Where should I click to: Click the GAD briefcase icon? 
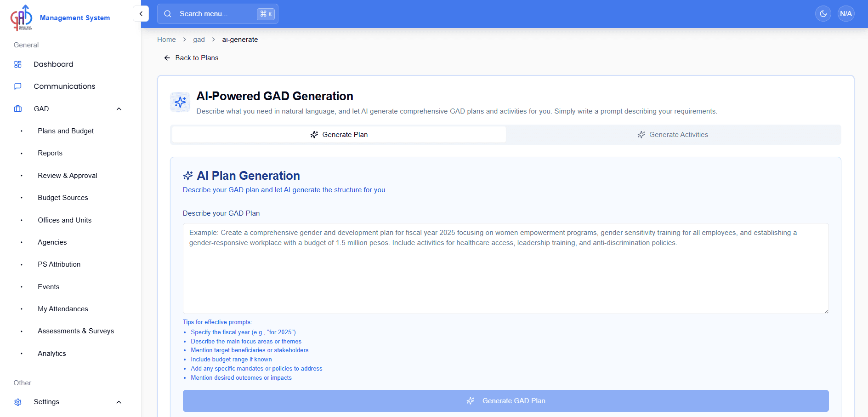point(17,109)
